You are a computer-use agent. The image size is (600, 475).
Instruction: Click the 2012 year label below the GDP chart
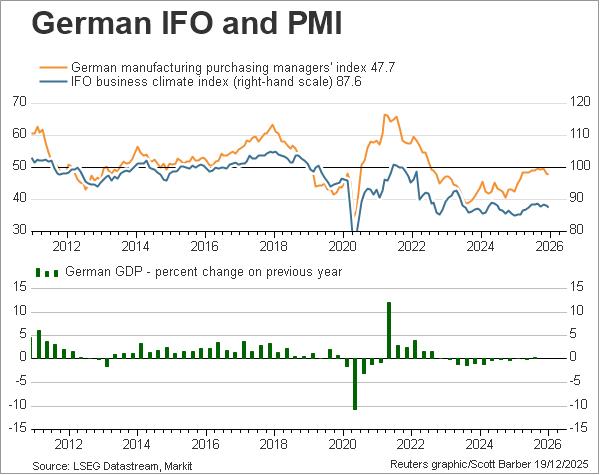66,442
